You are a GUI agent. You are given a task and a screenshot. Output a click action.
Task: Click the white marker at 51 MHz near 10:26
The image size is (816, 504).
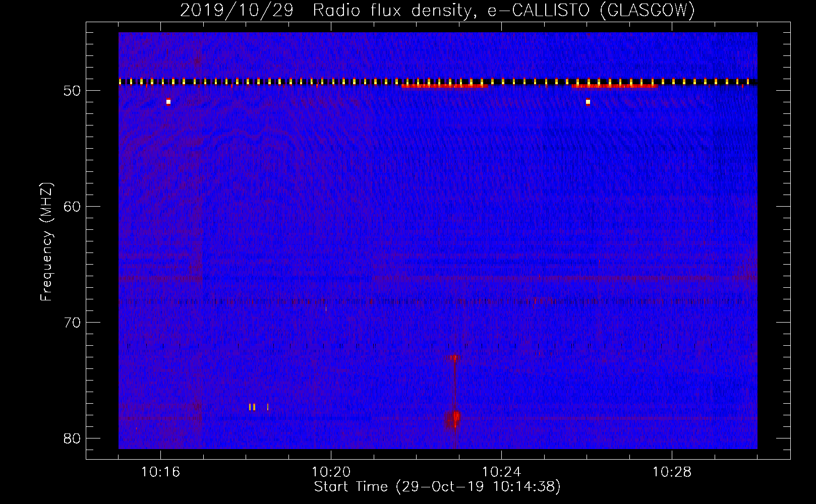588,101
